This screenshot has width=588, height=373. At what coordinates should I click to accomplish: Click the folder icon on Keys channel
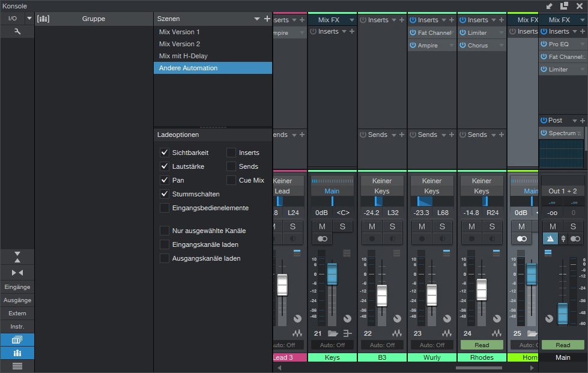coord(332,333)
